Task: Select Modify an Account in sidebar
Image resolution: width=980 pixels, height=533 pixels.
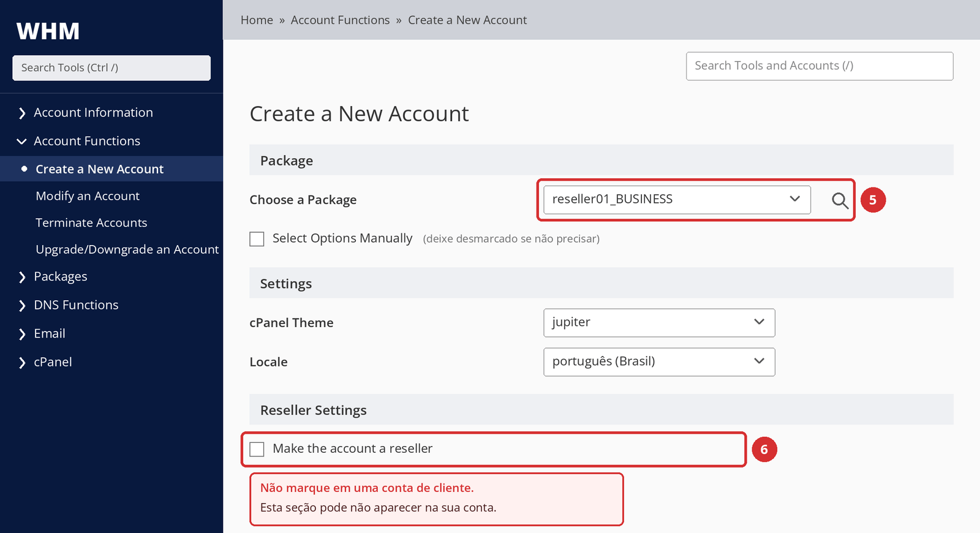Action: click(x=88, y=196)
